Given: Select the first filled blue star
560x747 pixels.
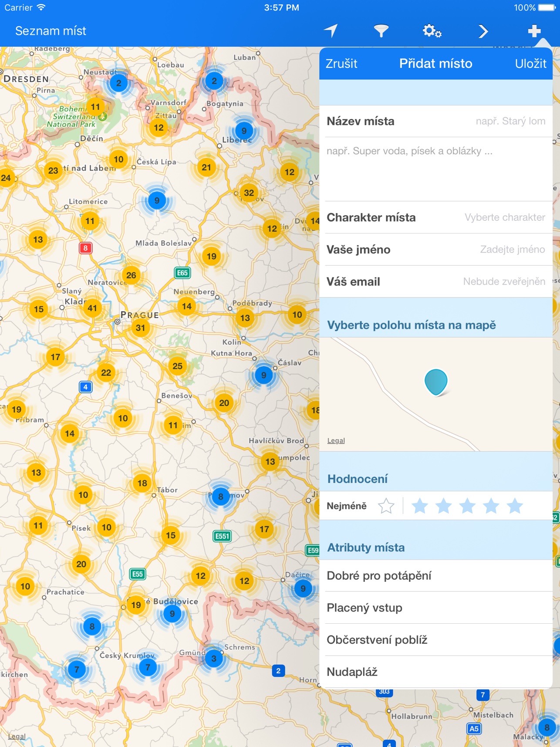Looking at the screenshot, I should click(420, 506).
